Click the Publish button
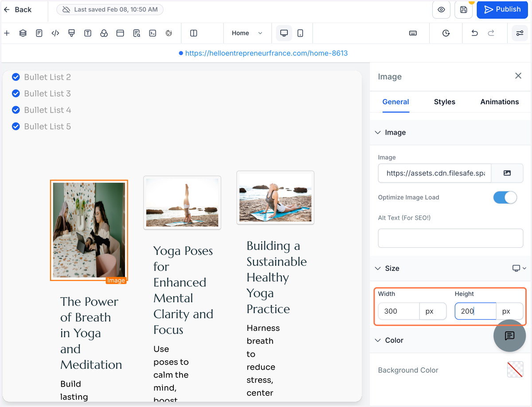 click(502, 9)
